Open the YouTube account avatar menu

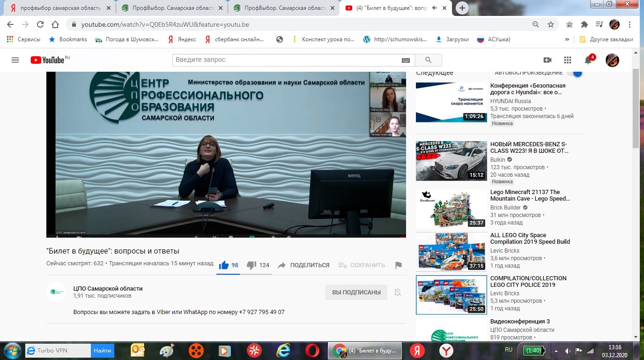click(612, 60)
